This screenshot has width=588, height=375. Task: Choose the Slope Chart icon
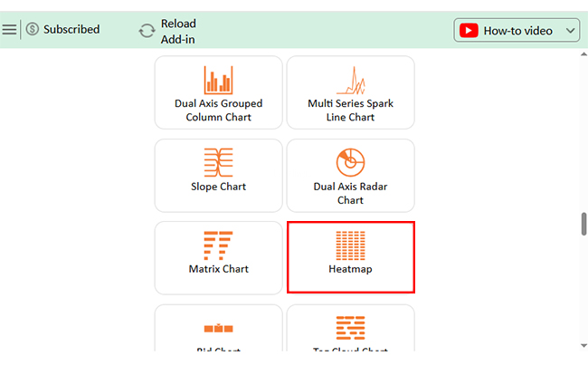point(218,162)
